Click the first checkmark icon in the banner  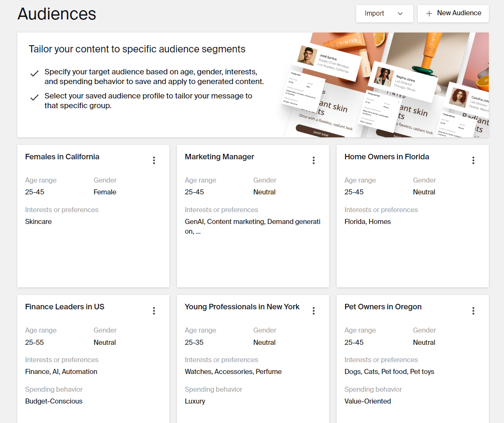coord(34,73)
